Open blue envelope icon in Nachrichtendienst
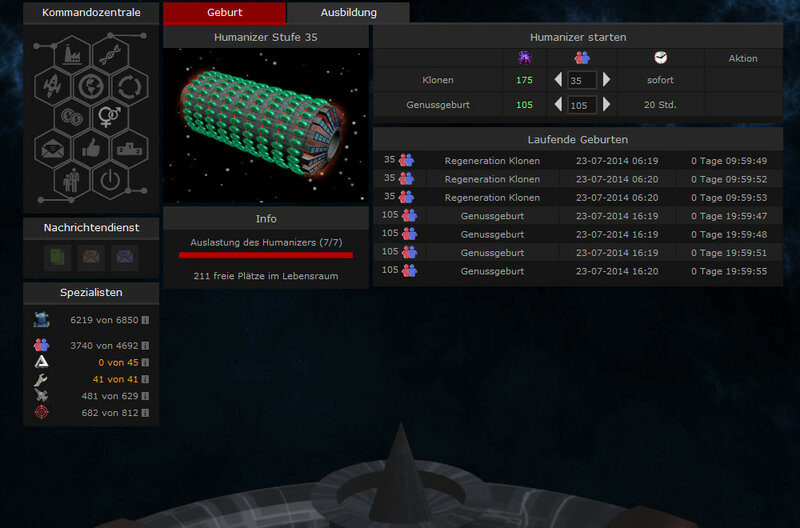The image size is (800, 528). tap(124, 257)
